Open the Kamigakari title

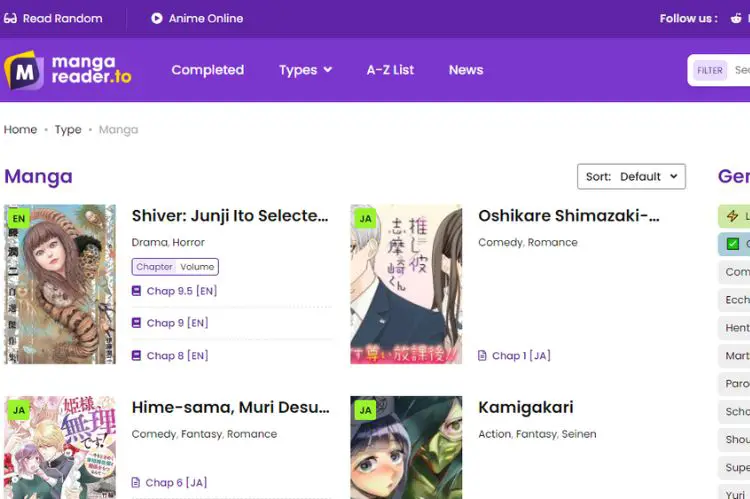[x=526, y=407]
